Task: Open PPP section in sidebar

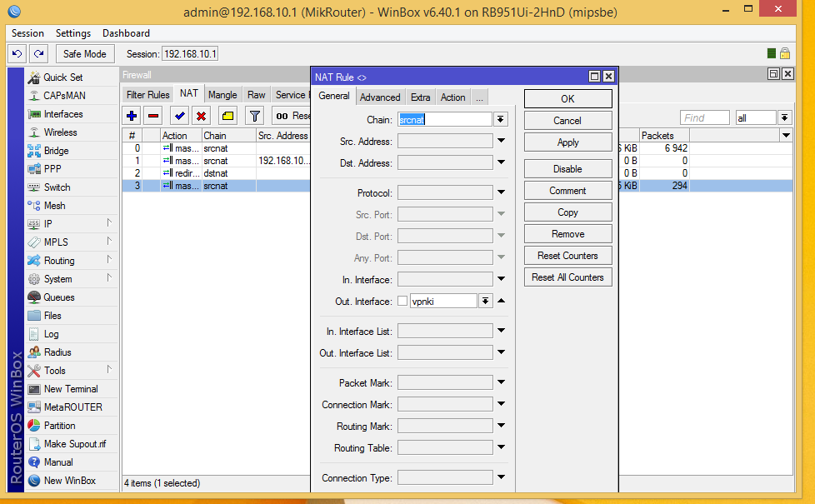Action: pos(52,169)
